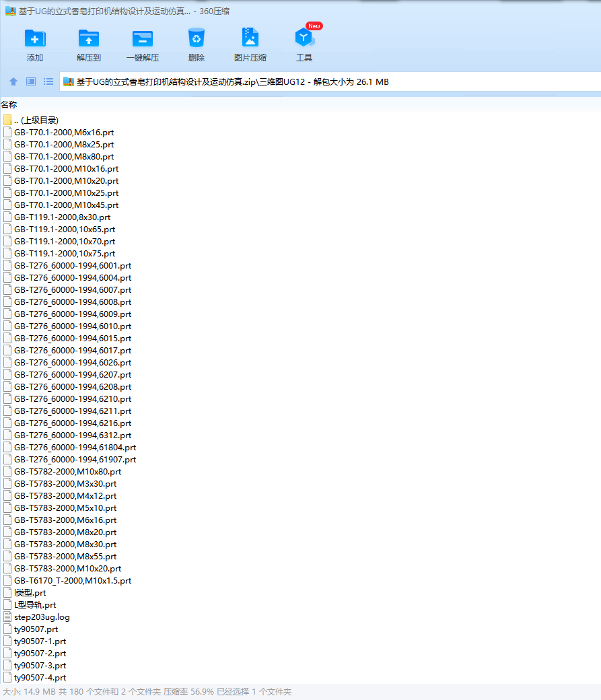Select the .. (上级目录) parent folder
This screenshot has height=700, width=601.
tap(36, 120)
